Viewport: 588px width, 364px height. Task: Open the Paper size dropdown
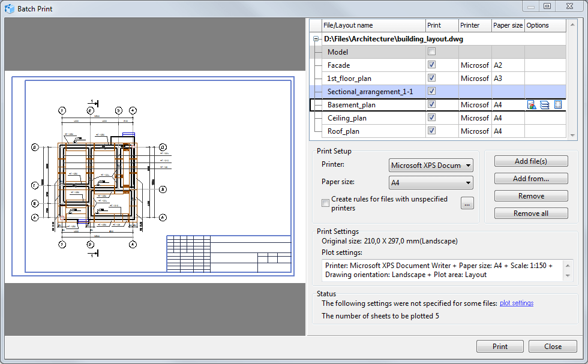431,182
